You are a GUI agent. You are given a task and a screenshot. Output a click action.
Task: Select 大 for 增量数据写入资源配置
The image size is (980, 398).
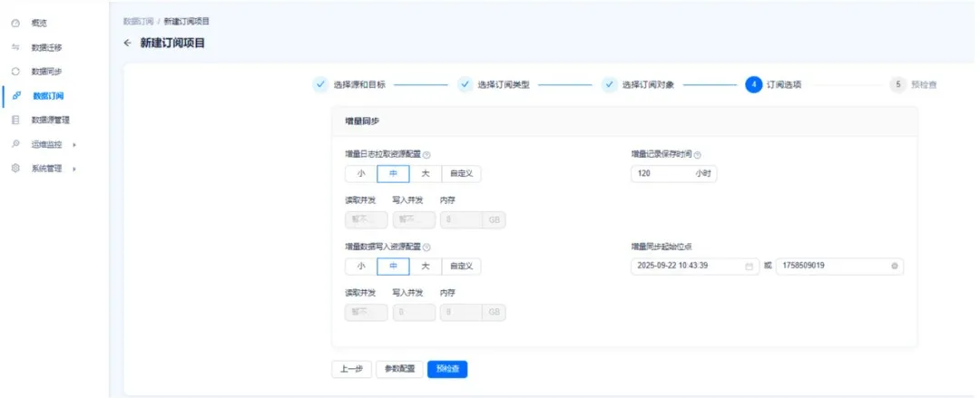[425, 267]
